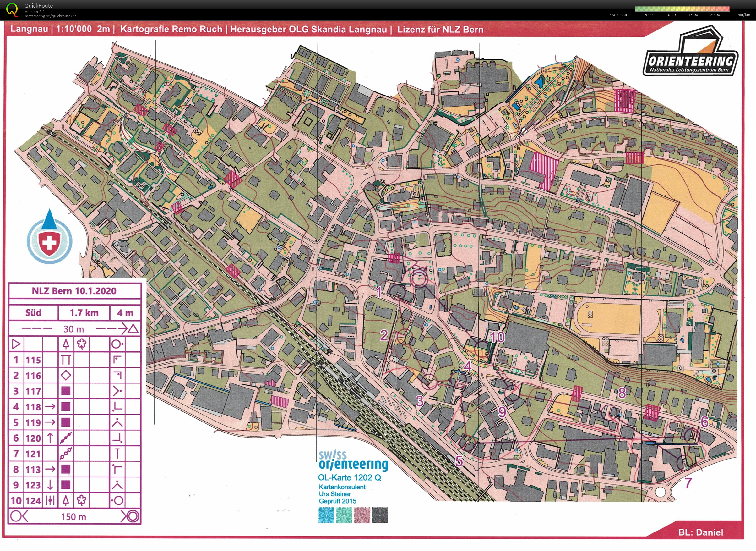Click the QuickRoute Q logo icon

click(x=12, y=9)
